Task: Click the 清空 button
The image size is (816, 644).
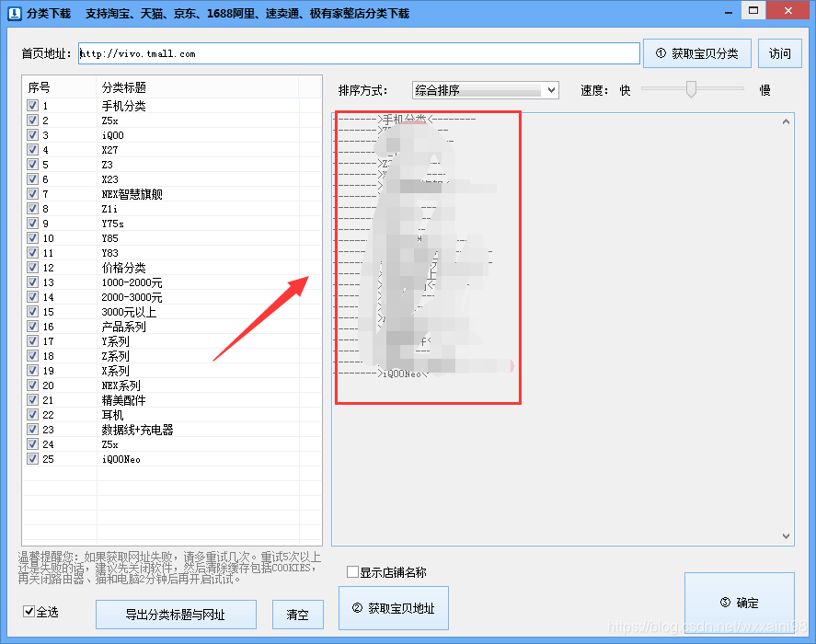Action: 298,615
